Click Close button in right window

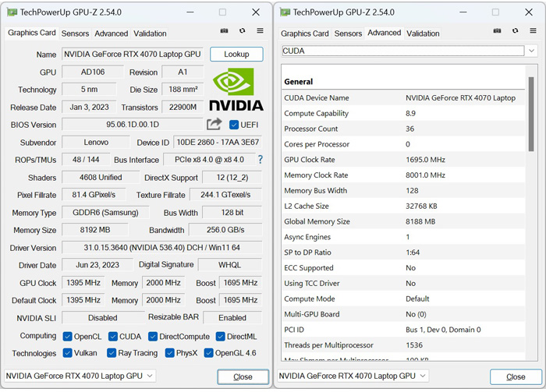[516, 377]
